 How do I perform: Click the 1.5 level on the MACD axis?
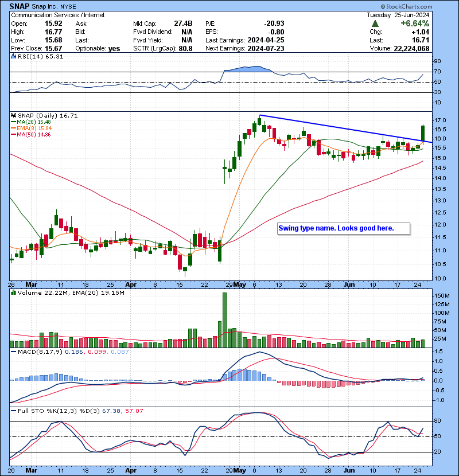(x=439, y=352)
